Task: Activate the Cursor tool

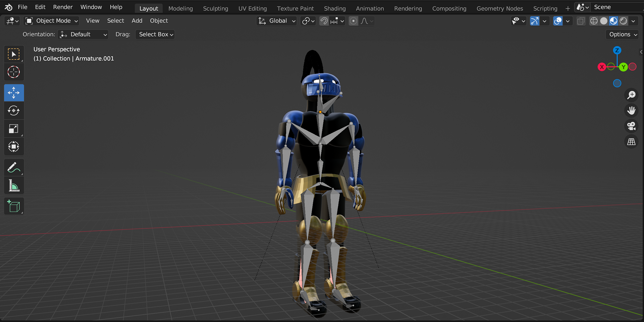Action: (14, 72)
